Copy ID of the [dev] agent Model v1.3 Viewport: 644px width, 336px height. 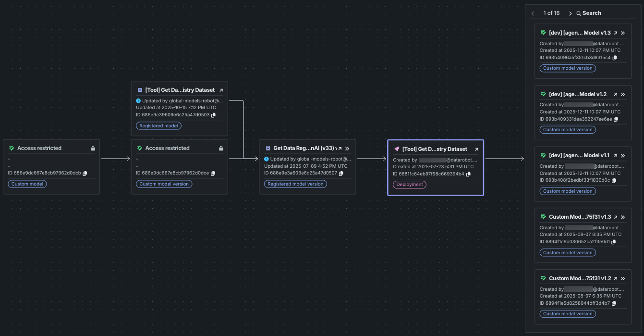pyautogui.click(x=615, y=58)
